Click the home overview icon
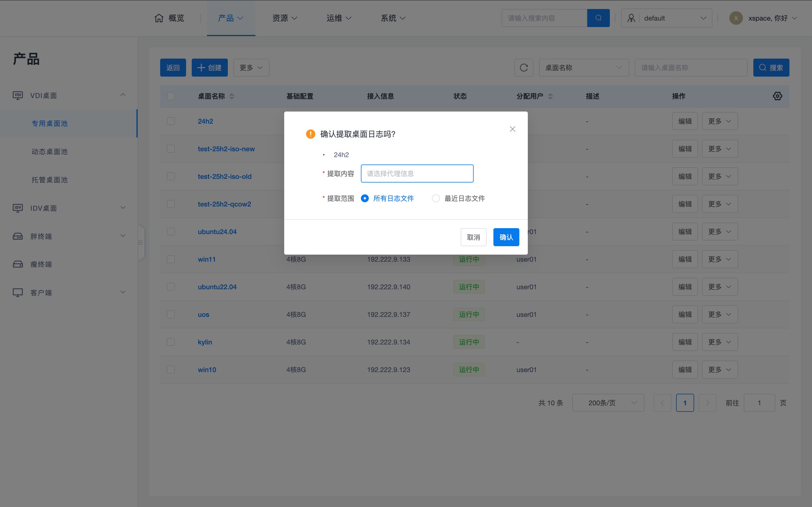The image size is (812, 507). 159,18
